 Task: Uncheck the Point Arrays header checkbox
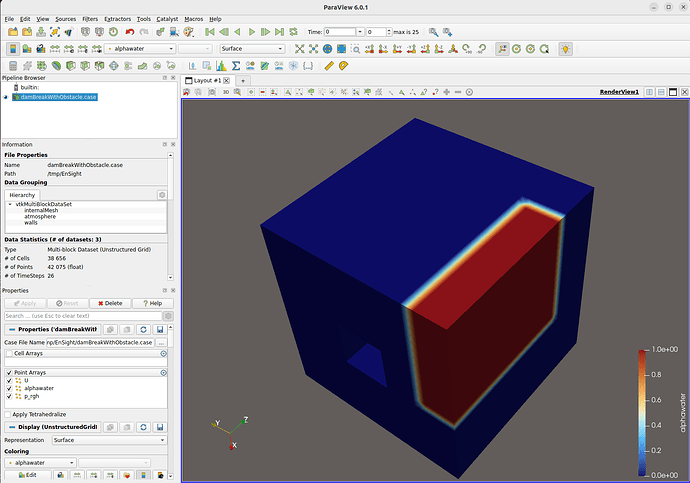[9, 373]
